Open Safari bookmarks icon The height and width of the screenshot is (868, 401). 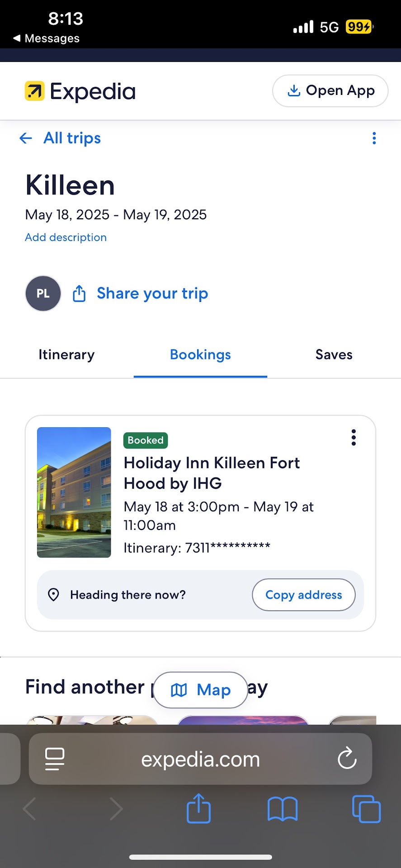[x=282, y=809]
